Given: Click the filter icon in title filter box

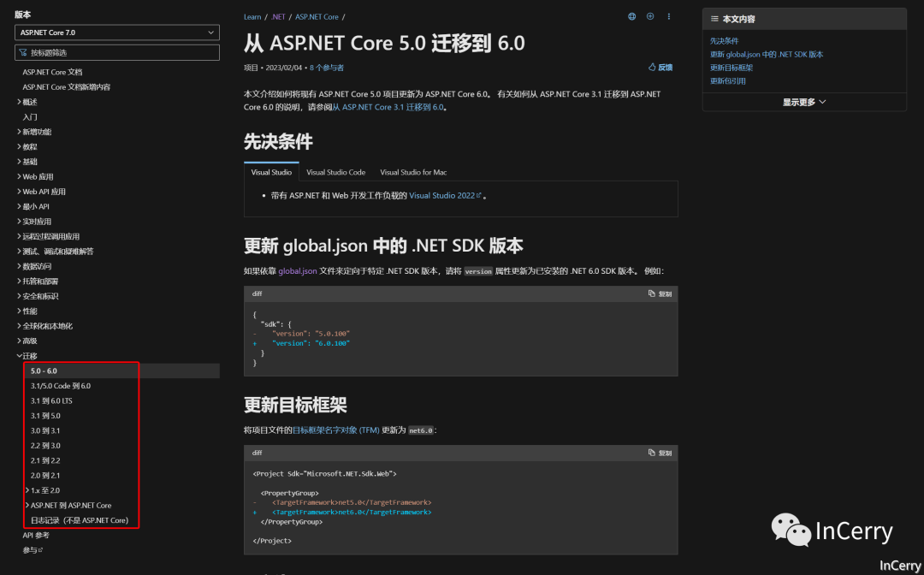Looking at the screenshot, I should (23, 52).
